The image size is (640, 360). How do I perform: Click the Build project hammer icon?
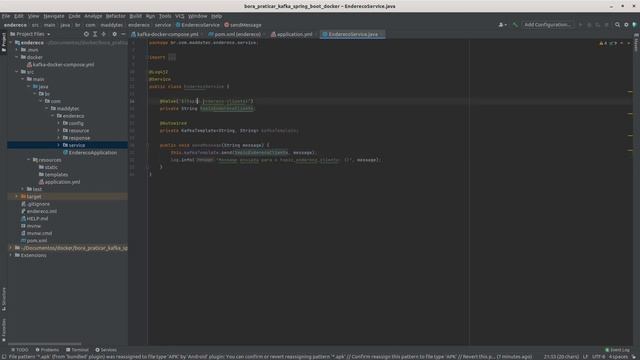[515, 25]
